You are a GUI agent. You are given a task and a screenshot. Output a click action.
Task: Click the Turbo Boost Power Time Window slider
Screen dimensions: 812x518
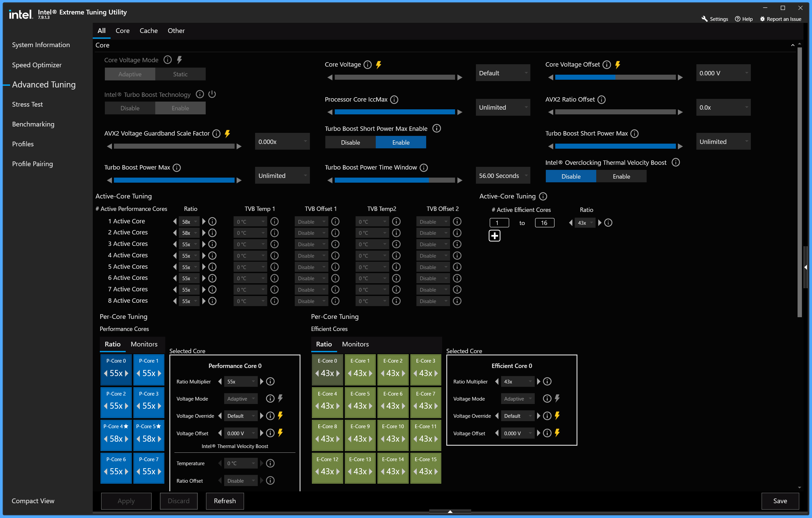click(x=395, y=180)
